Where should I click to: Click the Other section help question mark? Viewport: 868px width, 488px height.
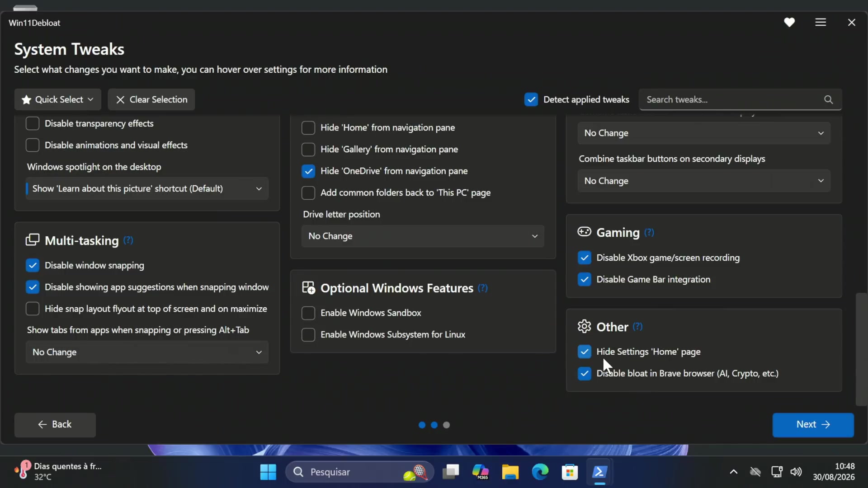(x=637, y=326)
